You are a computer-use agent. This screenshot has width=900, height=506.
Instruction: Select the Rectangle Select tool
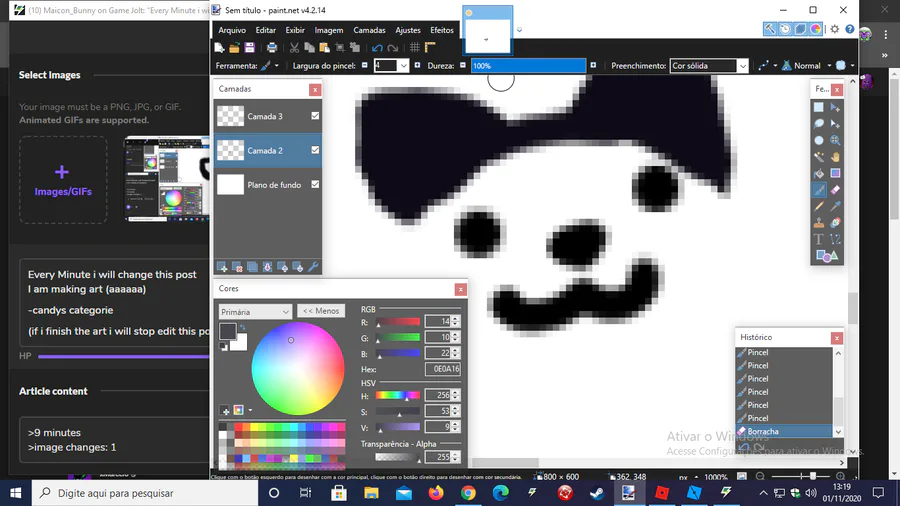[818, 107]
